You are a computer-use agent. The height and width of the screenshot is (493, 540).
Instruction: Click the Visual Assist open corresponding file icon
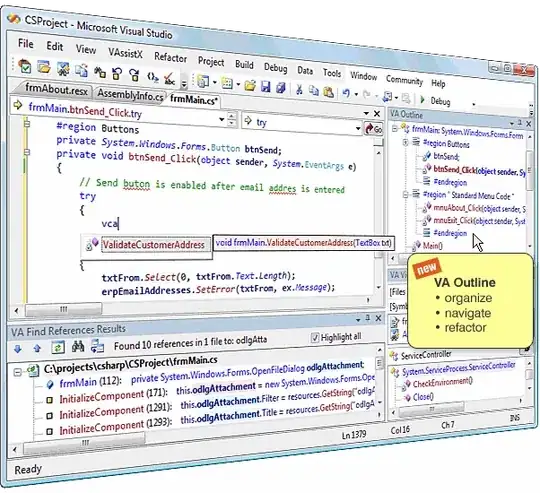82,70
